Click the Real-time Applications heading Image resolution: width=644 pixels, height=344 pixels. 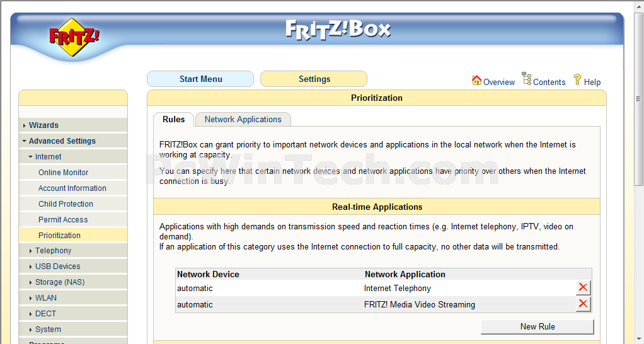click(377, 207)
